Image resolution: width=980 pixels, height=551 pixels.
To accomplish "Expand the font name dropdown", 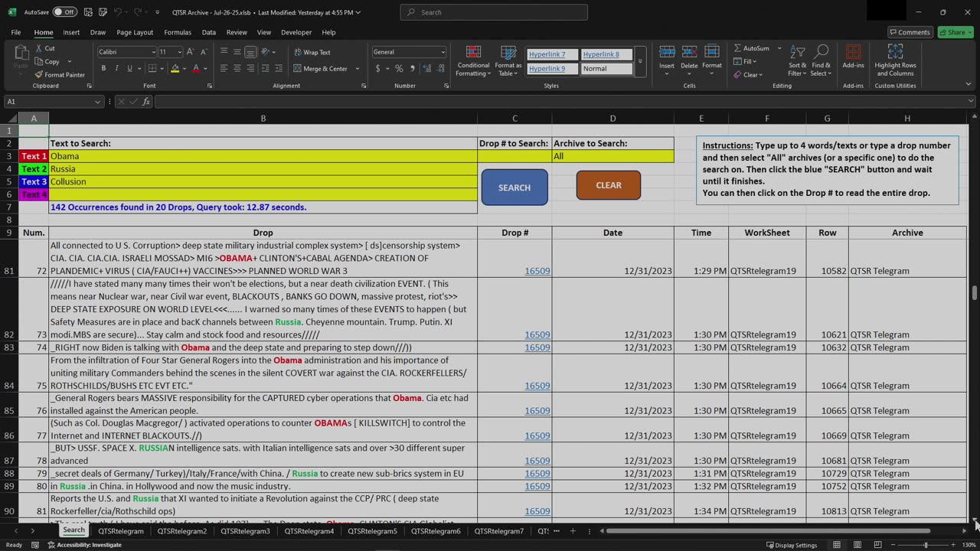I will [152, 52].
